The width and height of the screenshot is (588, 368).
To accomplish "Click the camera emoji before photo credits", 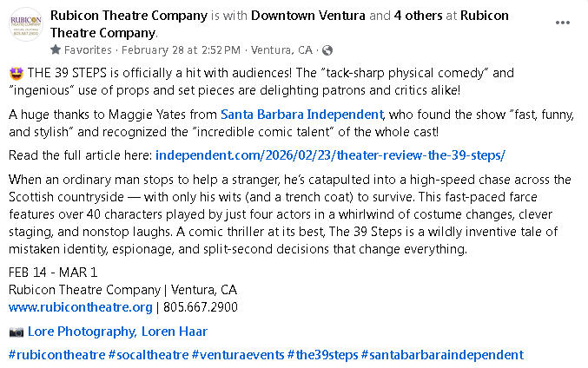I will pyautogui.click(x=17, y=332).
